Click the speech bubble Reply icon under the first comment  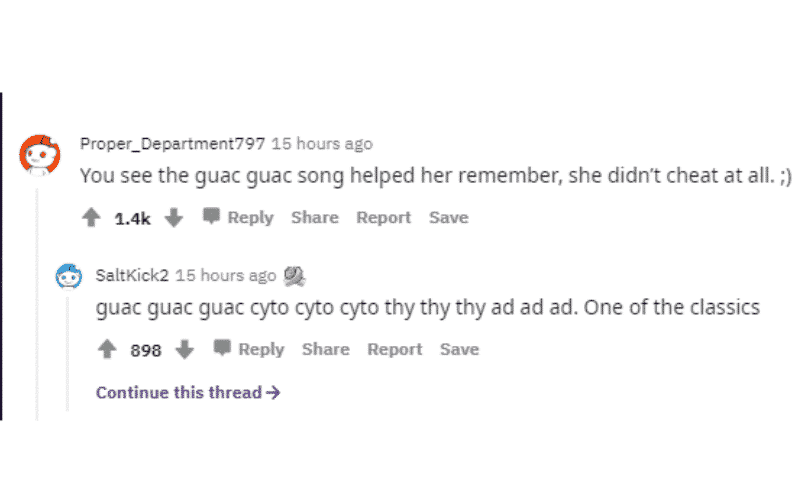coord(211,216)
